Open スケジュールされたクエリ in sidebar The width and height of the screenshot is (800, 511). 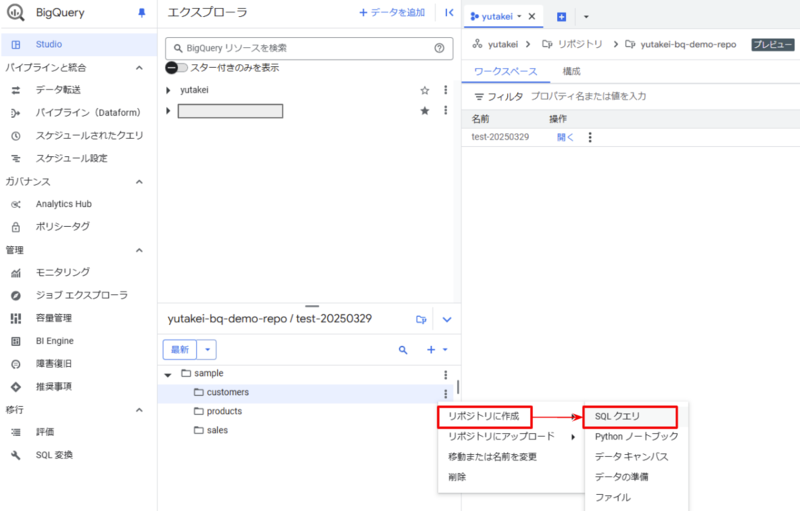(89, 136)
